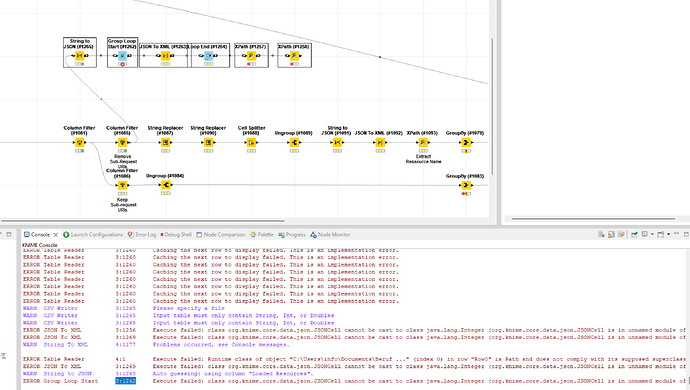Open the Palette tab
Image resolution: width=690 pixels, height=390 pixels.
tap(262, 235)
